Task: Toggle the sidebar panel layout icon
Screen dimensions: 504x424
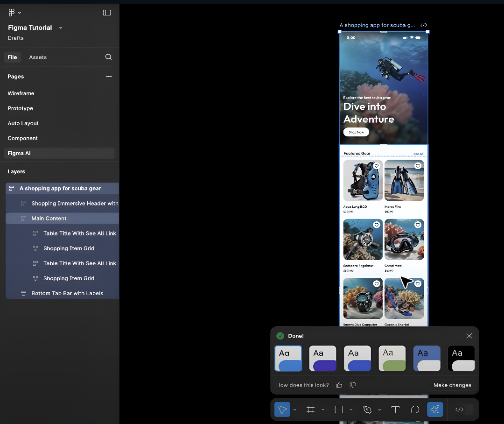Action: 107,13
